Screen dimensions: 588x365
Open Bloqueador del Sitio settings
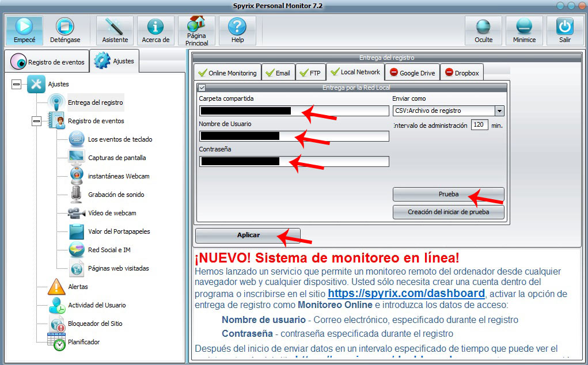[x=95, y=324]
